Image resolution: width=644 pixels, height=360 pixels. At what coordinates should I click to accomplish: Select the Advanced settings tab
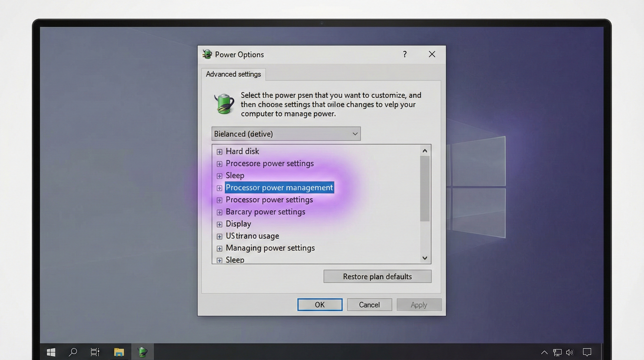[x=233, y=74]
